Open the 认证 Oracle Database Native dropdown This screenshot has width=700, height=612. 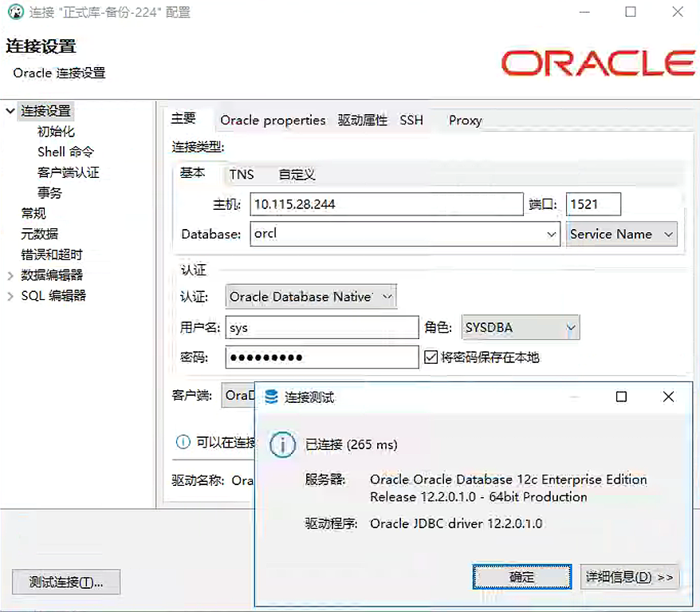click(x=311, y=297)
